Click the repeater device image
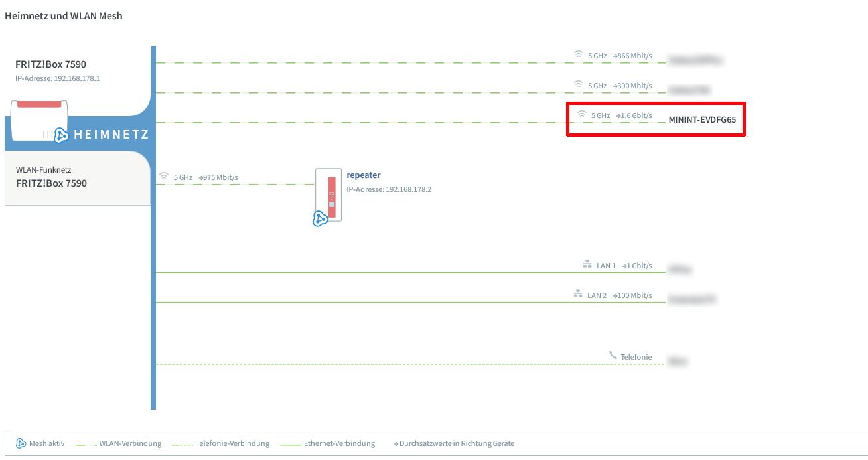868x460 pixels. point(328,195)
